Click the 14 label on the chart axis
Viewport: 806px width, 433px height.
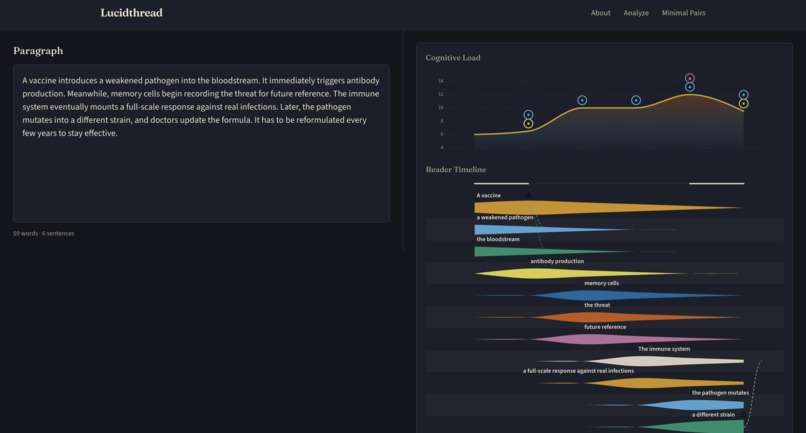click(441, 81)
